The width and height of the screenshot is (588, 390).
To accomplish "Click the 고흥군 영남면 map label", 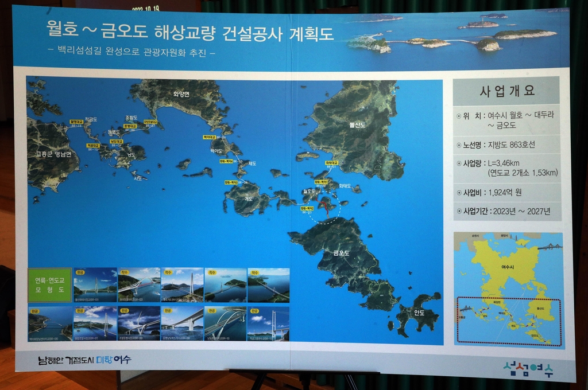I will [53, 154].
